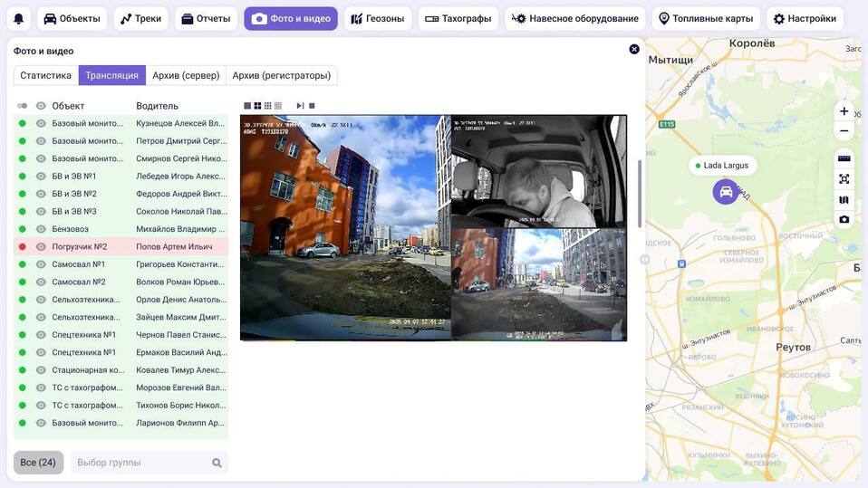The image size is (868, 488).
Task: Open the Настройки section
Action: pos(805,18)
